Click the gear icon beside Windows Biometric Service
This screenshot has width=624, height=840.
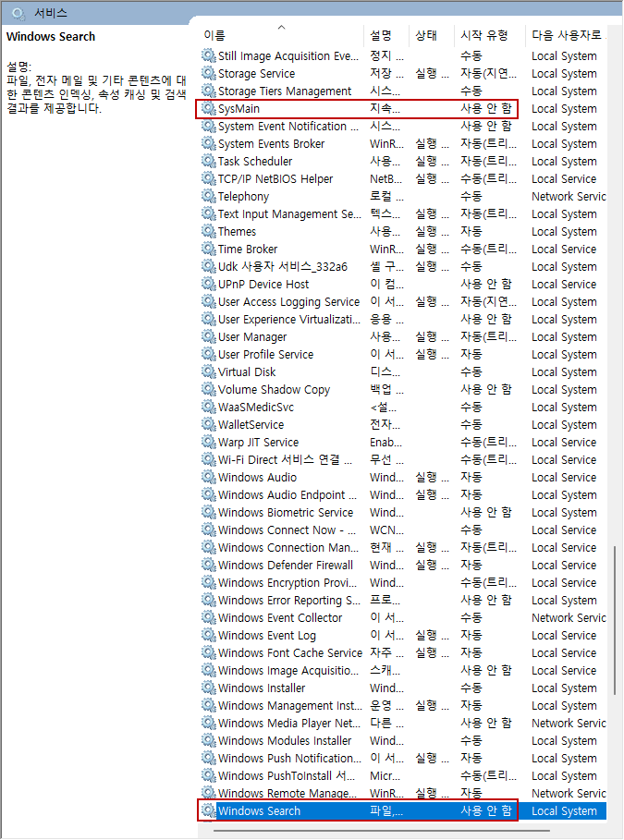[x=209, y=512]
